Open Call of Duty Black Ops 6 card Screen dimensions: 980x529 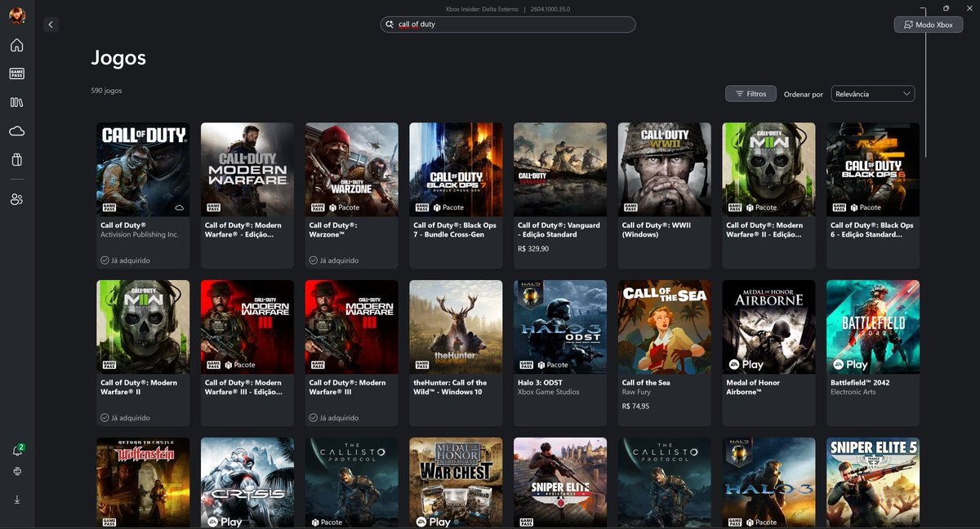point(873,196)
